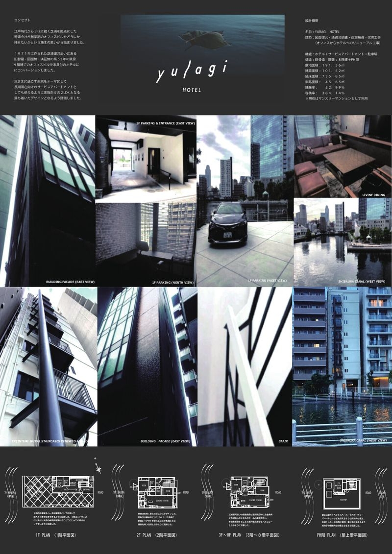This screenshot has width=392, height=554.
Task: Select the spiral staircases renewed photo
Action: (49, 367)
